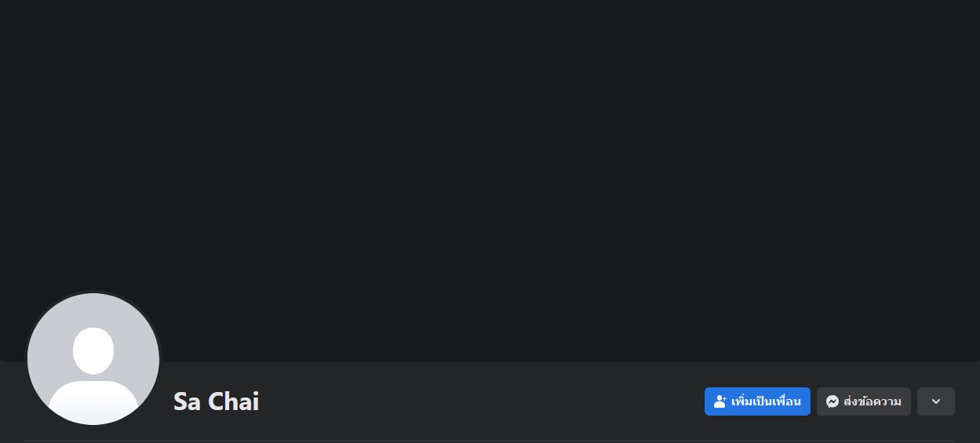Select the word Chai in the profile name
This screenshot has height=443, width=980.
pyautogui.click(x=234, y=401)
